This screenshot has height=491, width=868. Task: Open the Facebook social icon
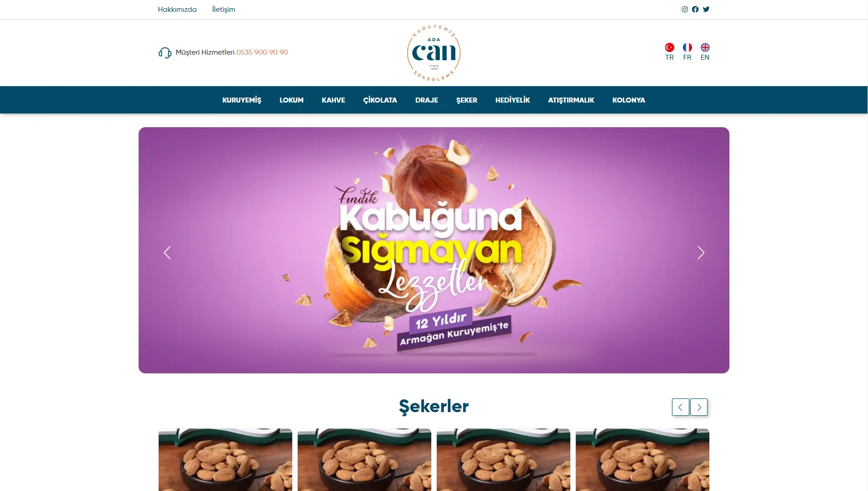coord(695,9)
